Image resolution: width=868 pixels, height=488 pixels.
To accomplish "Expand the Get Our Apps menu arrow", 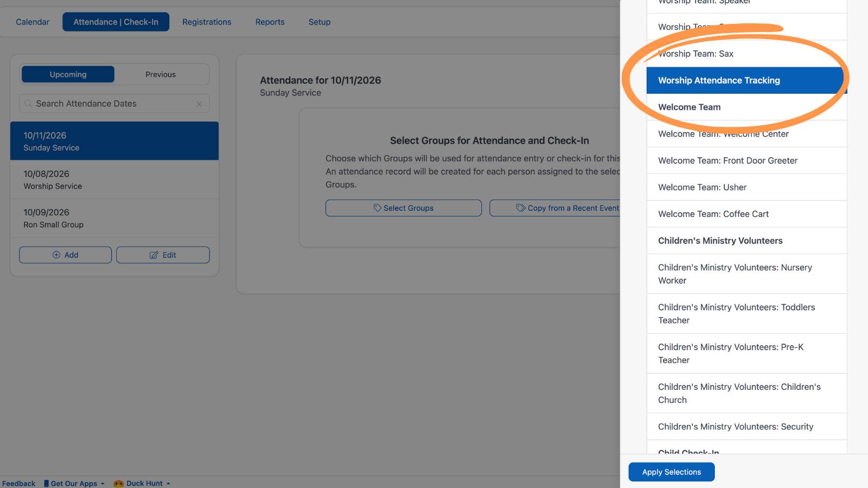I will 103,483.
